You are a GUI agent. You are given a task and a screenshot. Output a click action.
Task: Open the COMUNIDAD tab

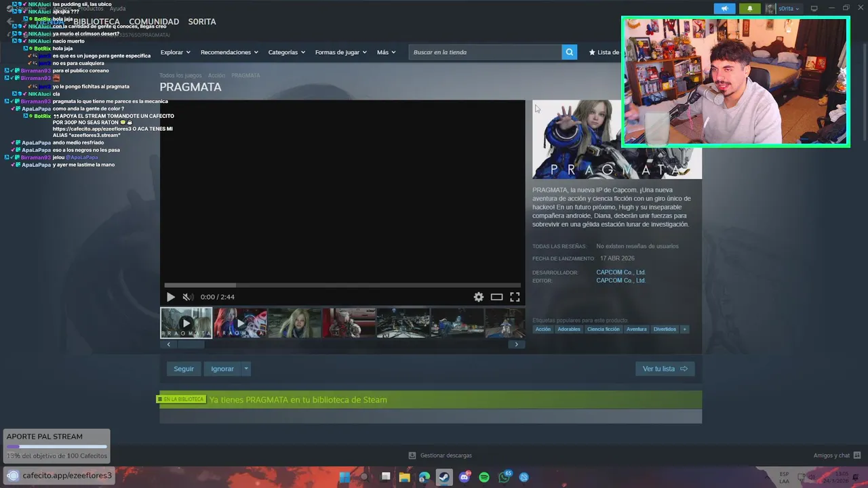(154, 22)
